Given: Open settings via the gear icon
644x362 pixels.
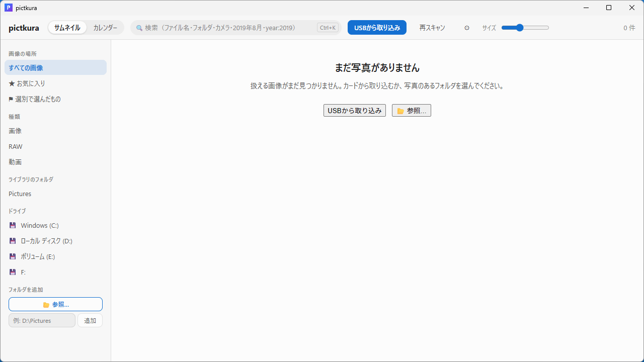Looking at the screenshot, I should click(x=467, y=28).
